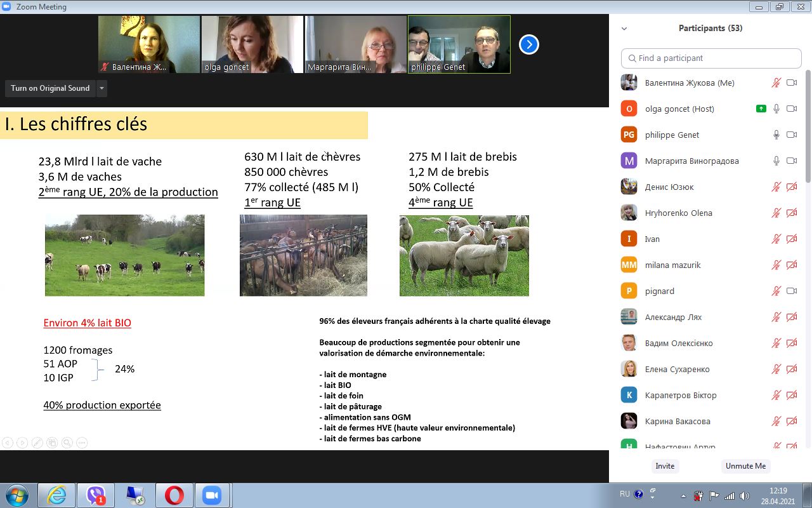Image resolution: width=812 pixels, height=508 pixels.
Task: Toggle the muted mic icon next to pignard
Action: (776, 291)
